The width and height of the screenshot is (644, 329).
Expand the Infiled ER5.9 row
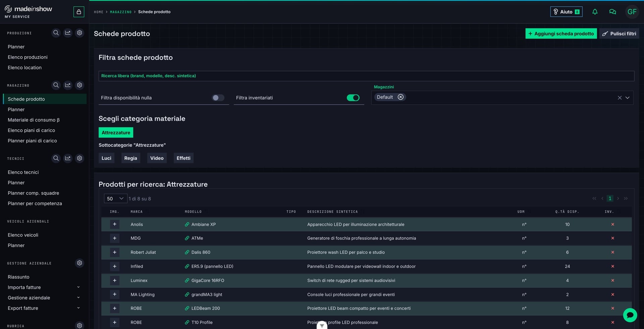point(115,266)
